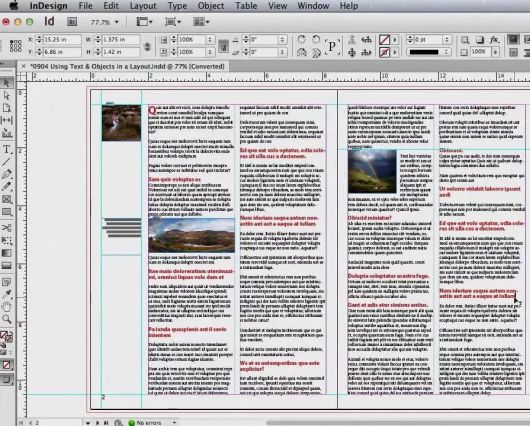Select the Note tool
This screenshot has width=530, height=426.
(x=7, y=282)
